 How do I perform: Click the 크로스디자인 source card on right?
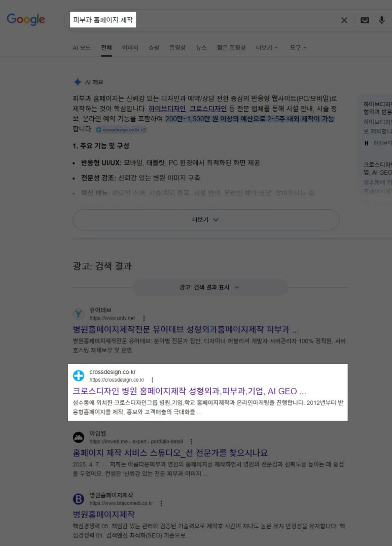[377, 178]
